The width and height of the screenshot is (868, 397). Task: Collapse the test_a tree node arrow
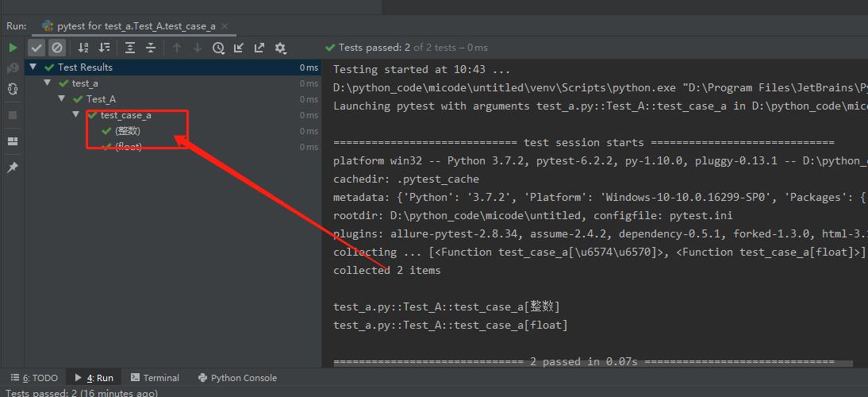[x=48, y=83]
